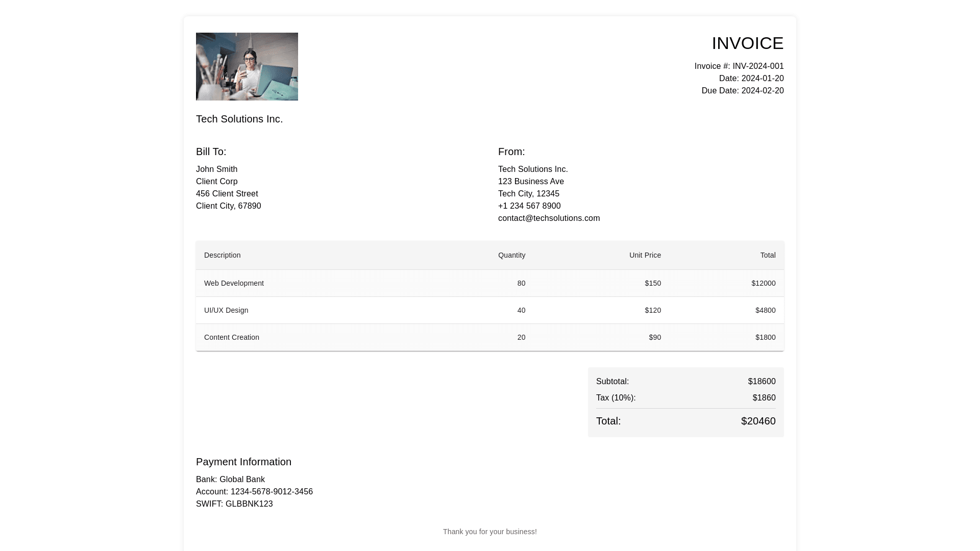Screen dimensions: 980x551
Task: Click the SWIFT code GLBBNK123
Action: pos(249,504)
